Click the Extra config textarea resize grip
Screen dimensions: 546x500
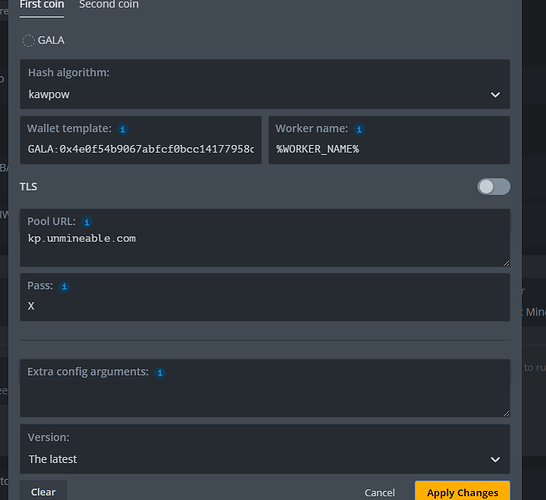506,413
